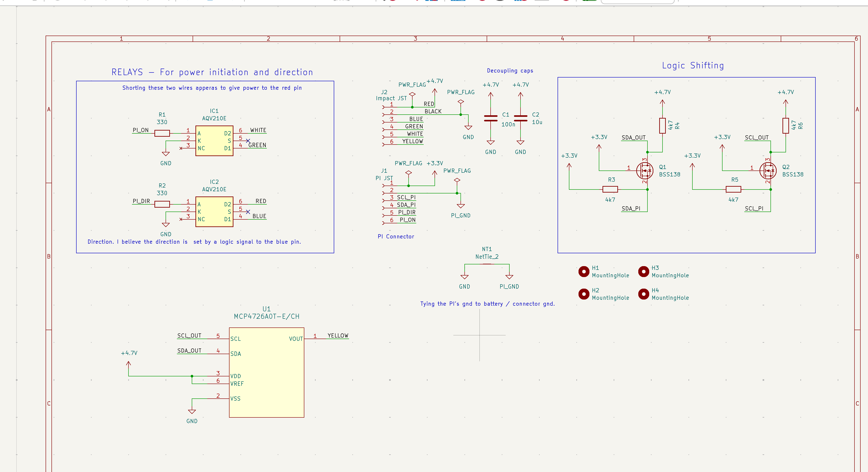Click the PI_ON label on J1 pin 6
The height and width of the screenshot is (472, 868).
(408, 220)
